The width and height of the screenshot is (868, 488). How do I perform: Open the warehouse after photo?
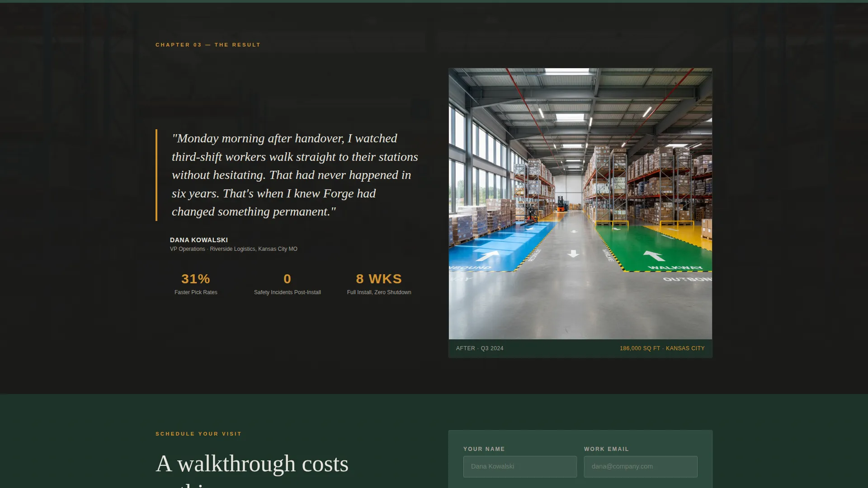[580, 204]
